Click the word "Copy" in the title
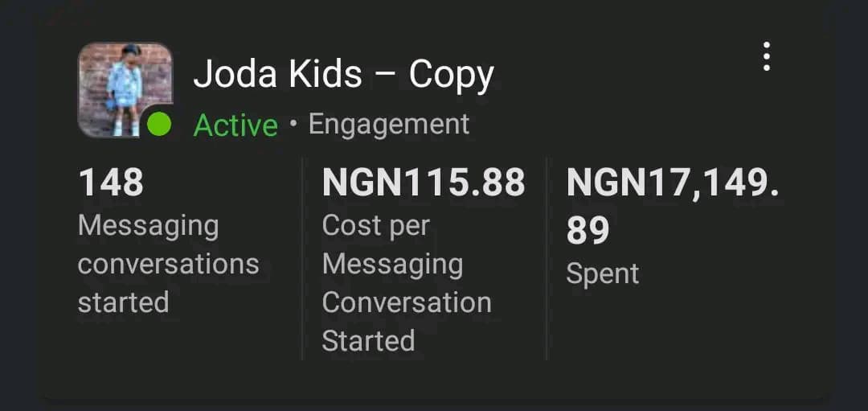The width and height of the screenshot is (868, 411). click(451, 75)
